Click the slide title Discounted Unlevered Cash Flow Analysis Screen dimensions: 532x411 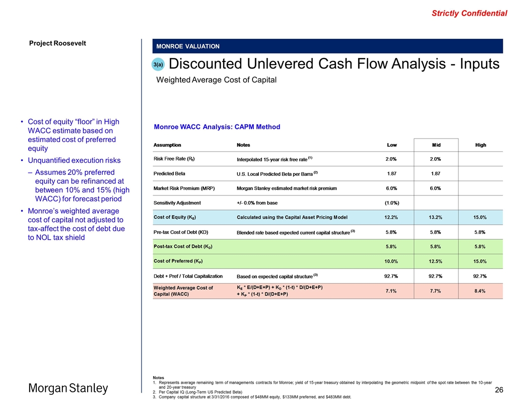(x=334, y=64)
